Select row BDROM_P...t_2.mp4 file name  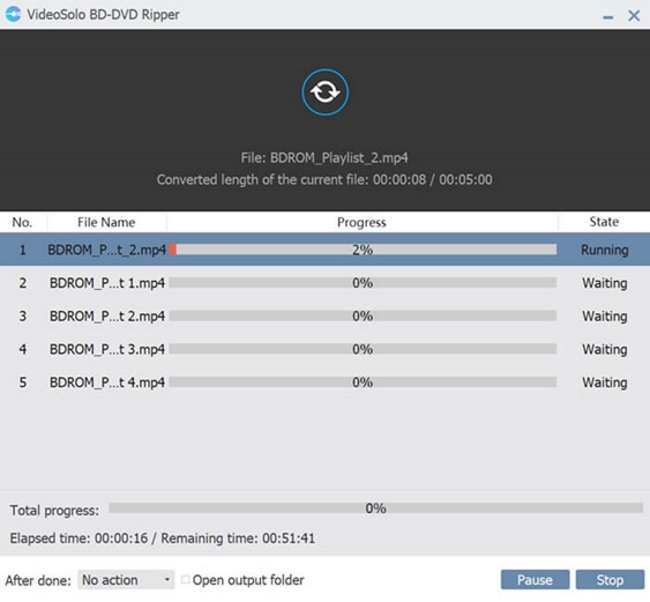[107, 250]
